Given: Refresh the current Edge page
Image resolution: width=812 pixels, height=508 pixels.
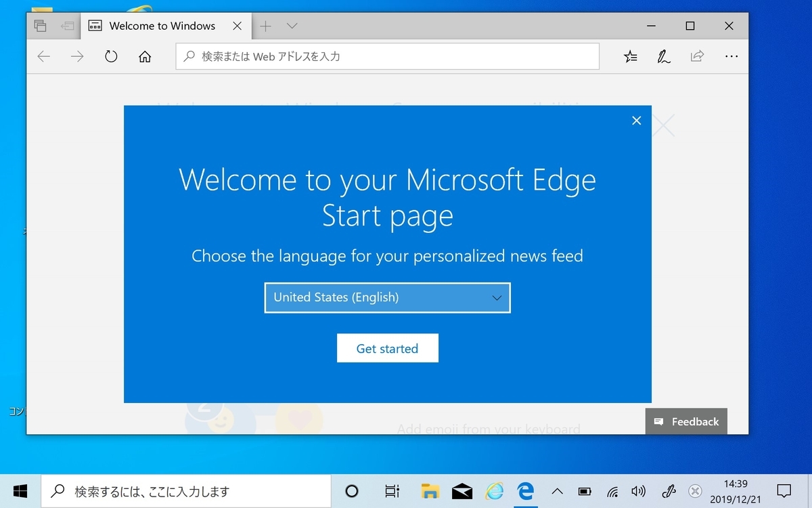Looking at the screenshot, I should (x=111, y=57).
